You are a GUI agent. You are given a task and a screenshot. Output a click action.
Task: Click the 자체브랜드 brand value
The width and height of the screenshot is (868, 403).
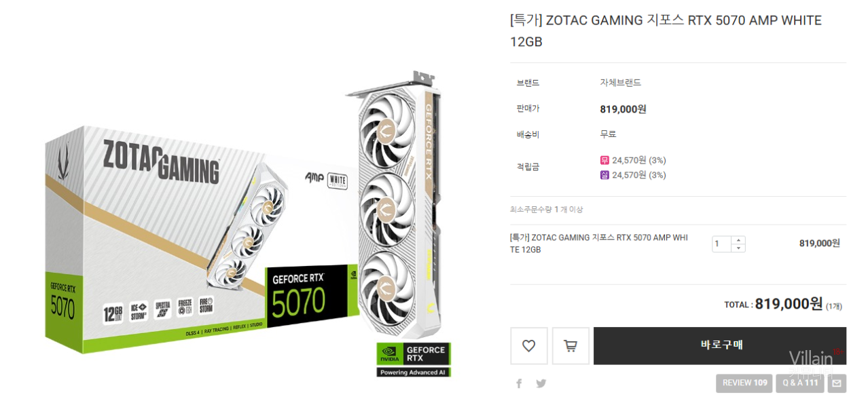tap(620, 83)
